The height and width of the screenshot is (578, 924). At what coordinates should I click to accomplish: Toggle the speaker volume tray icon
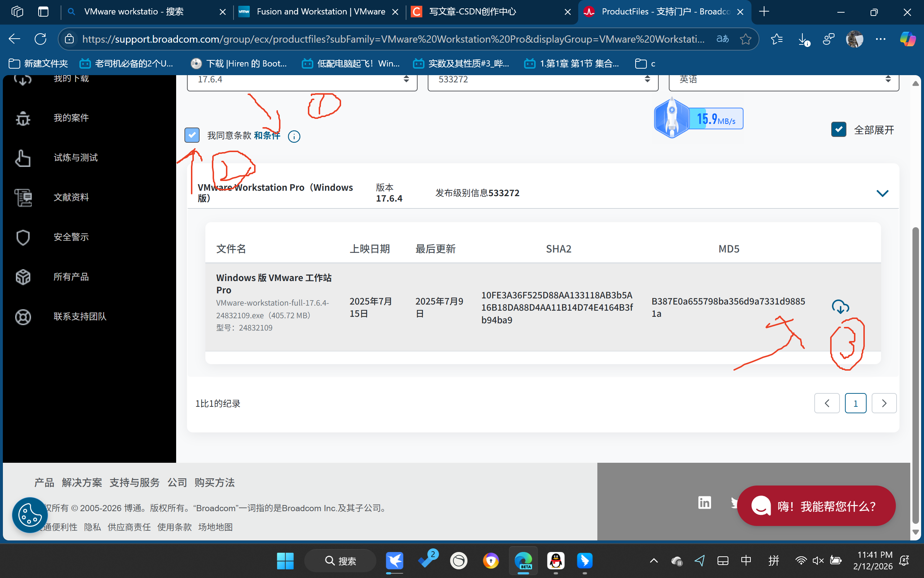click(x=818, y=561)
